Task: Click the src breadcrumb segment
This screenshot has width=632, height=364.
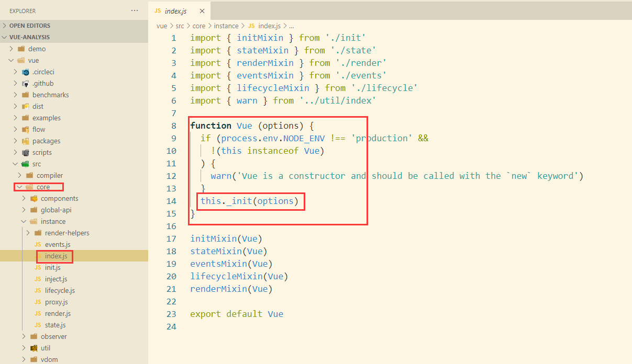Action: tap(179, 26)
